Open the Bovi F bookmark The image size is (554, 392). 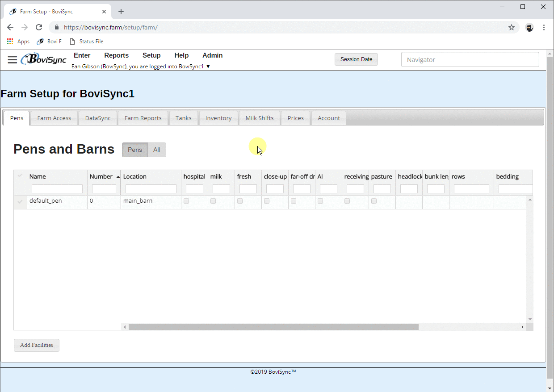click(x=49, y=42)
